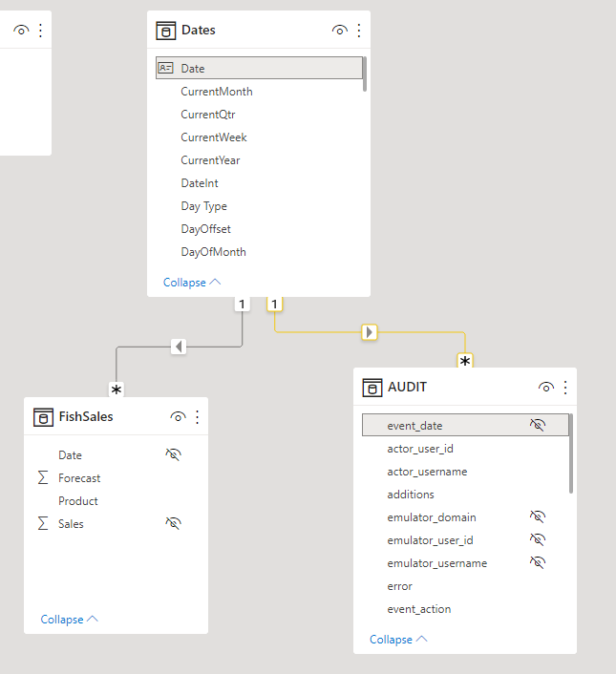Click the yellow filter direction arrow to AUDIT
616x674 pixels.
point(370,332)
